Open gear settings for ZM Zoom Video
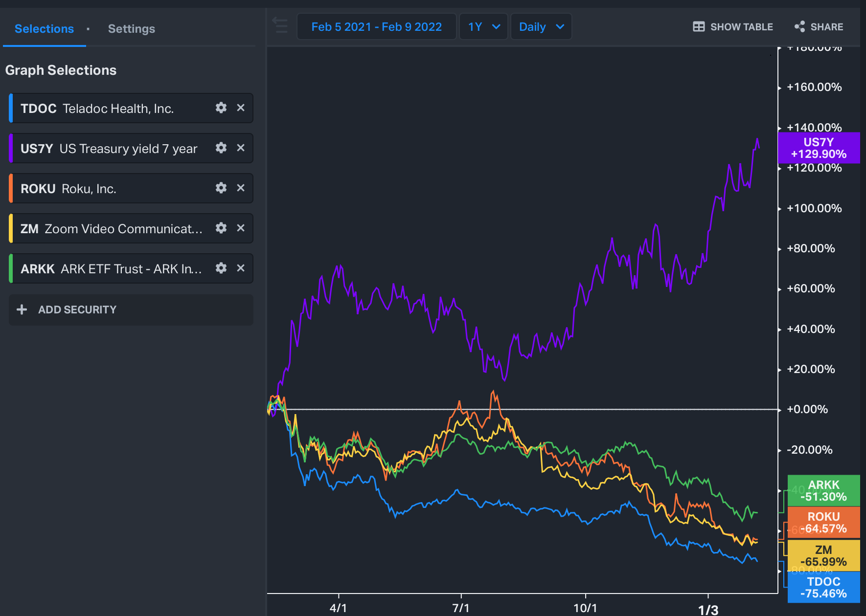The height and width of the screenshot is (616, 866). coord(221,228)
